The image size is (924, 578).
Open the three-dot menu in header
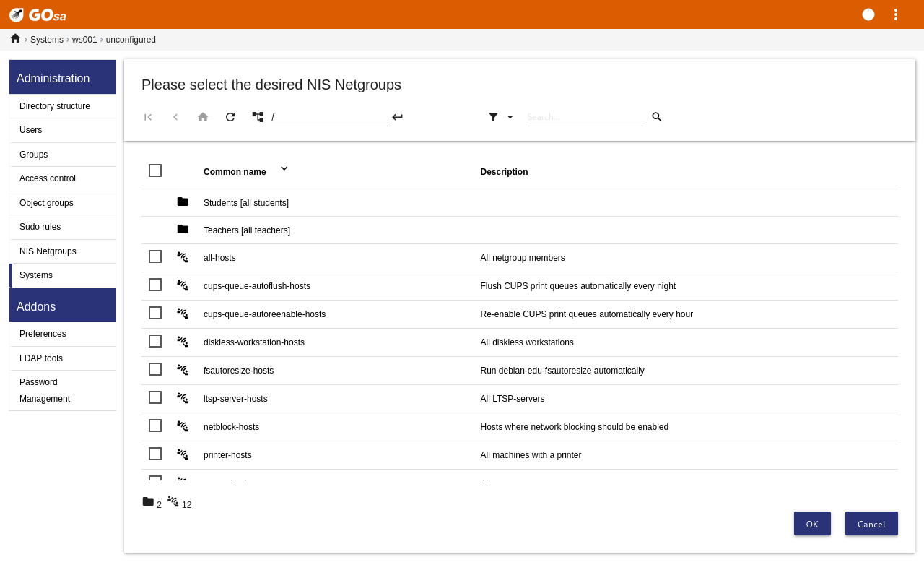pos(896,14)
